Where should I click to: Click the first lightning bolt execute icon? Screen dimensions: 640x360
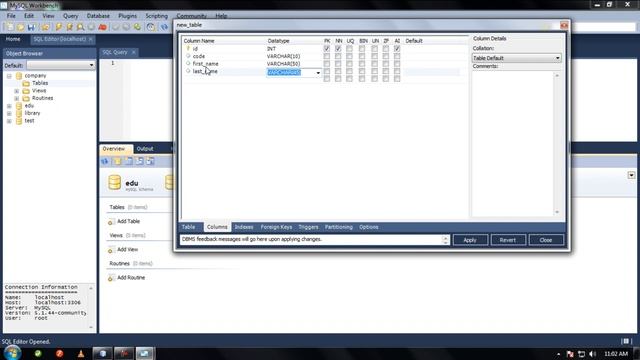[x=59, y=27]
